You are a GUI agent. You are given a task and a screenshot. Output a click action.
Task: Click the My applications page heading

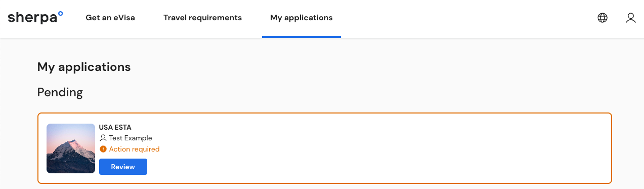pyautogui.click(x=84, y=67)
